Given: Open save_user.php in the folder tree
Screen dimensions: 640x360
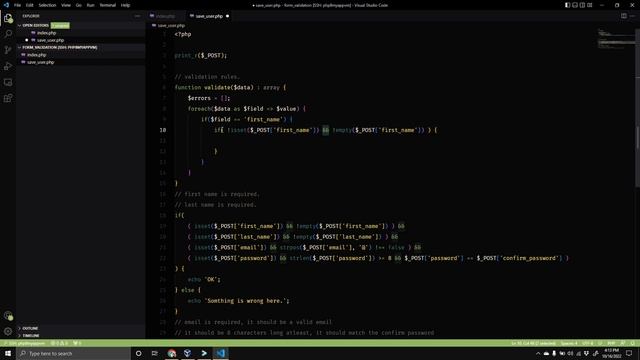Looking at the screenshot, I should (x=81, y=62).
